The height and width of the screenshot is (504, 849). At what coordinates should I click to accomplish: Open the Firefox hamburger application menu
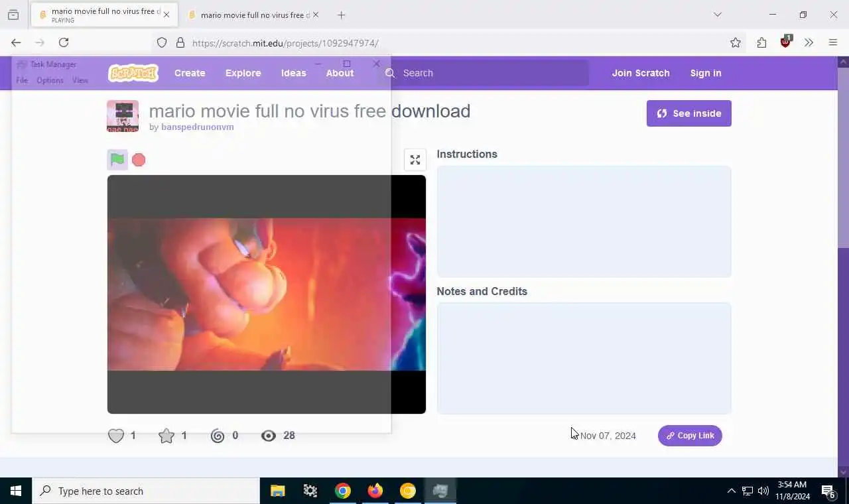(x=833, y=42)
